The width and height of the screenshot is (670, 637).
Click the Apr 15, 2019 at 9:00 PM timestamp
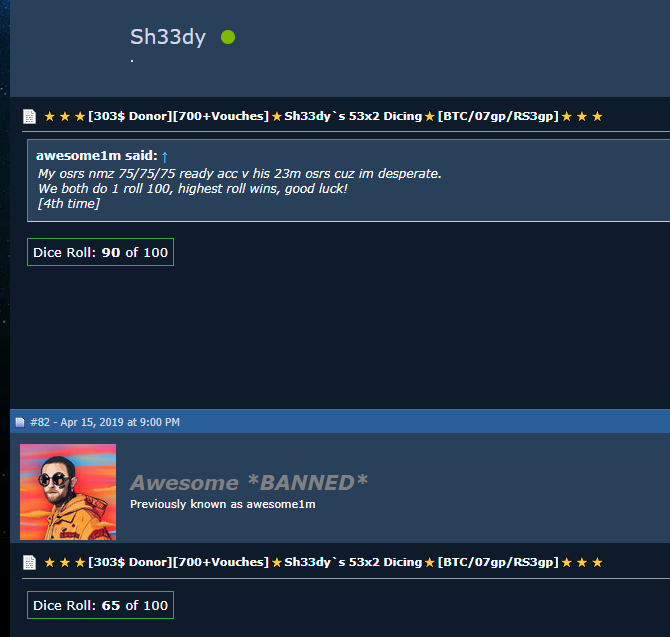(120, 423)
